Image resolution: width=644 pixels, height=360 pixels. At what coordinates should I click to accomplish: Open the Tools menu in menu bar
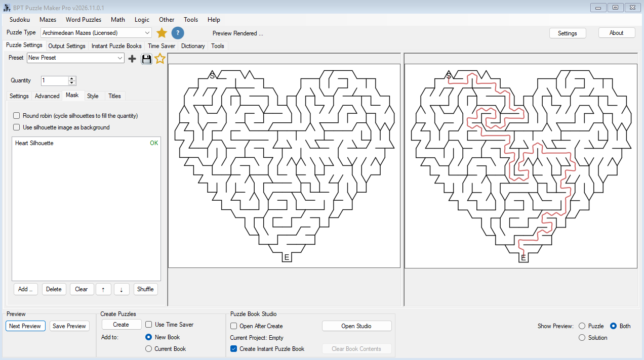(x=191, y=20)
